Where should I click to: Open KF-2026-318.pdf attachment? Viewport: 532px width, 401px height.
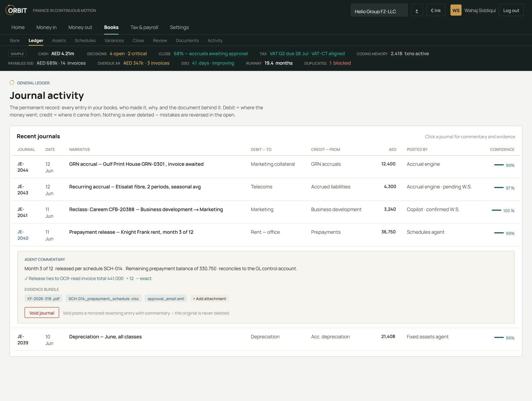[44, 299]
